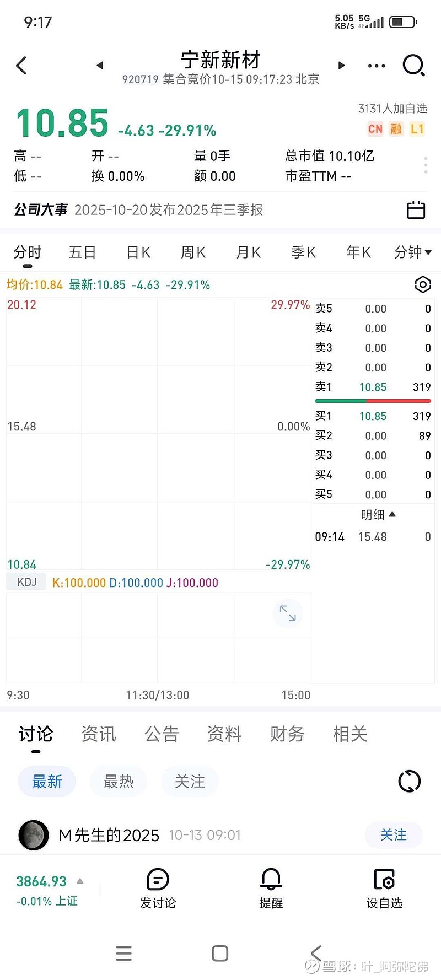Tap the 提醒 bell icon
This screenshot has height=980, width=441.
pyautogui.click(x=271, y=887)
